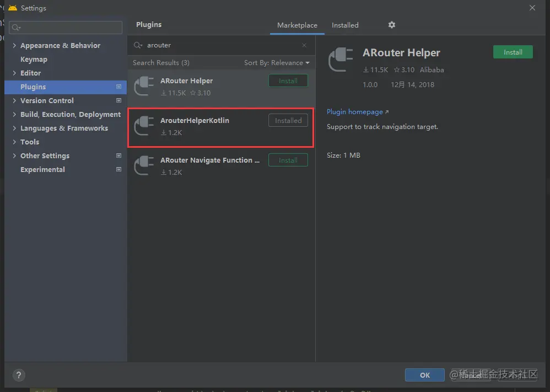Viewport: 550px width, 392px height.
Task: Click the Android Studio icon in the title bar
Action: pyautogui.click(x=13, y=8)
